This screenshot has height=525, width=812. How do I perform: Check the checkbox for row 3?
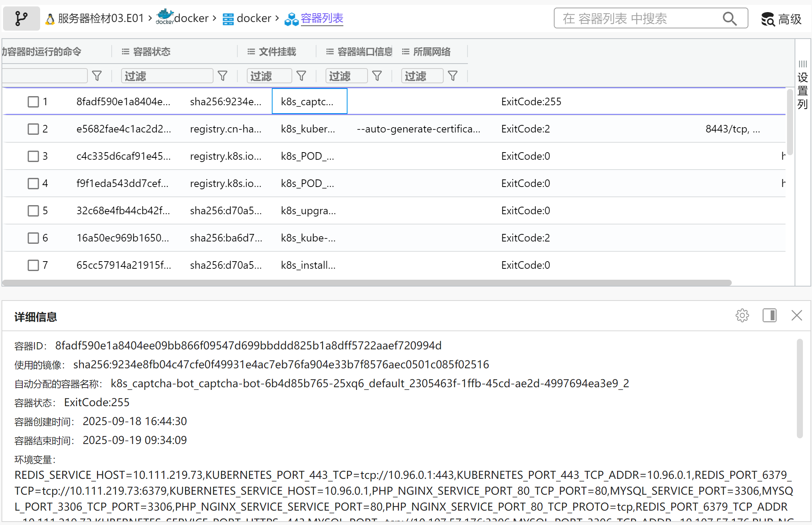pos(33,156)
